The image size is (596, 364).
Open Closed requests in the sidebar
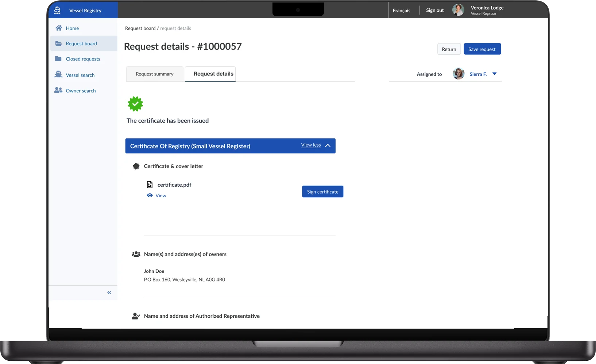[83, 59]
